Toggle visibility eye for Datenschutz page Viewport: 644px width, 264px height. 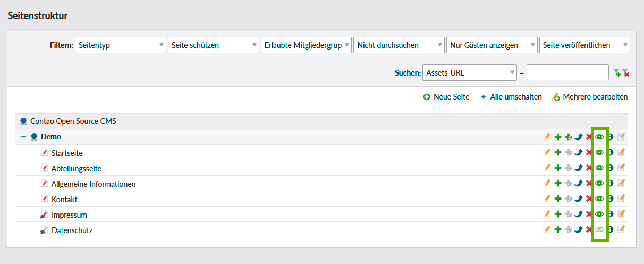click(x=599, y=229)
